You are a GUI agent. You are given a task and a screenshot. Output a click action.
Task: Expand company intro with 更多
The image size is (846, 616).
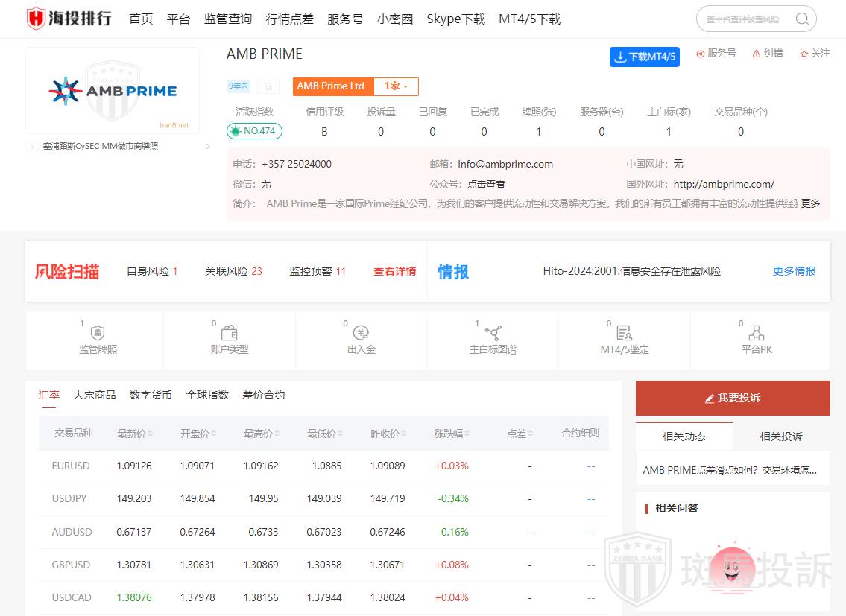tap(810, 203)
